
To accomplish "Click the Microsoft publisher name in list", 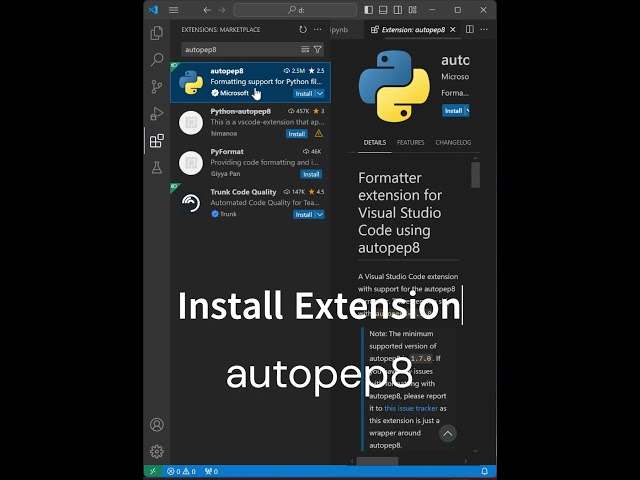I will (234, 93).
